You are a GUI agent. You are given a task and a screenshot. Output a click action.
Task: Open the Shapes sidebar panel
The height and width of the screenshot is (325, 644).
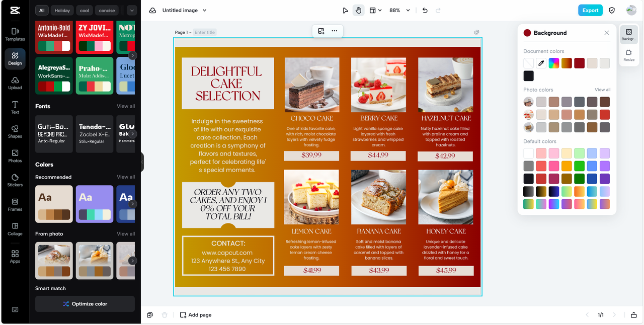click(x=15, y=131)
